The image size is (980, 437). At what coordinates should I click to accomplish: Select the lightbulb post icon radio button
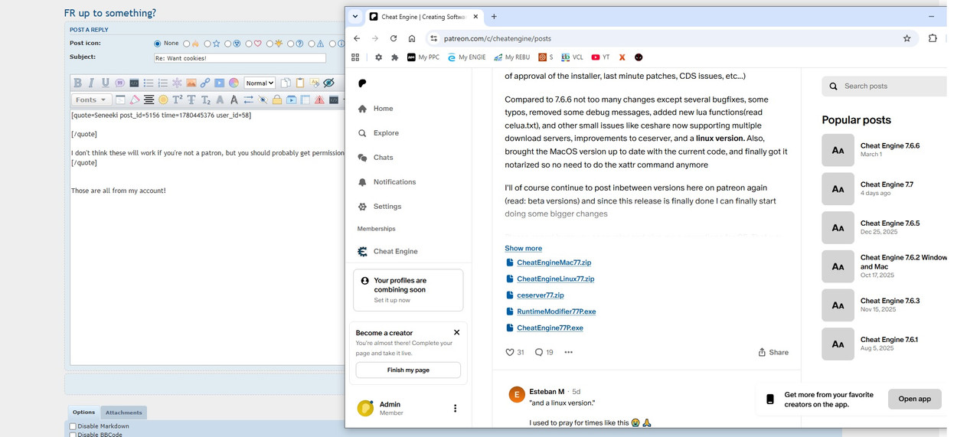click(269, 44)
